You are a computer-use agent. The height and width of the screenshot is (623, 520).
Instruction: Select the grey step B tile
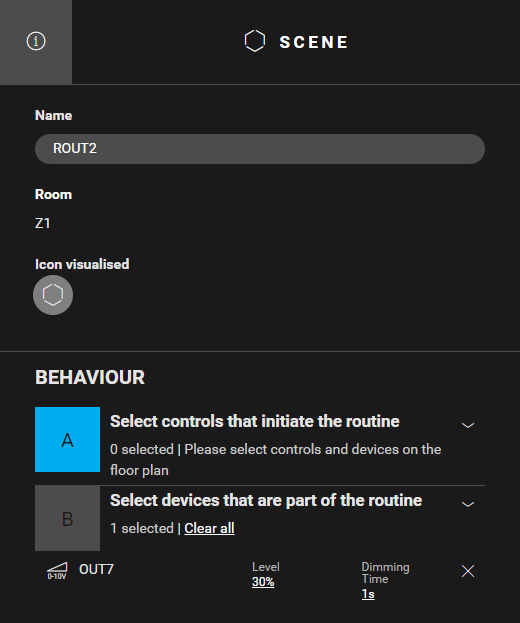pos(68,518)
